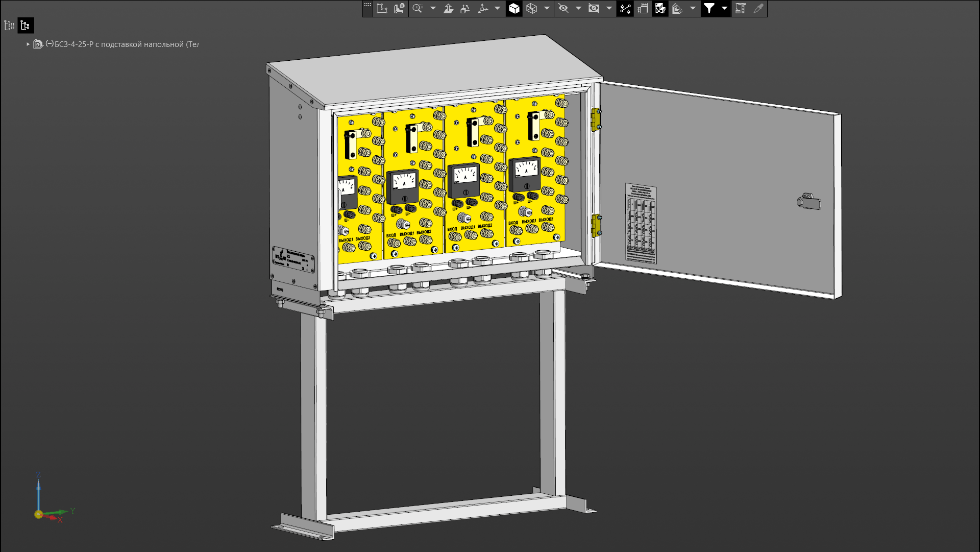Toggle wireframe cube display mode

531,9
